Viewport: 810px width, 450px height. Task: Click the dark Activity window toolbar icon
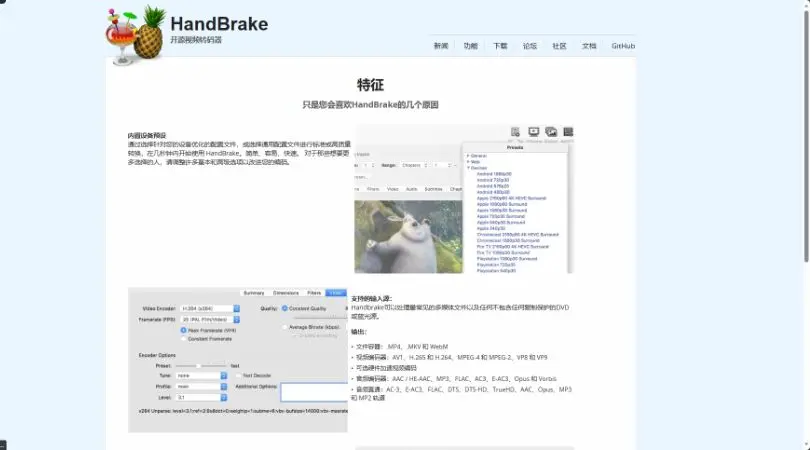[x=568, y=132]
